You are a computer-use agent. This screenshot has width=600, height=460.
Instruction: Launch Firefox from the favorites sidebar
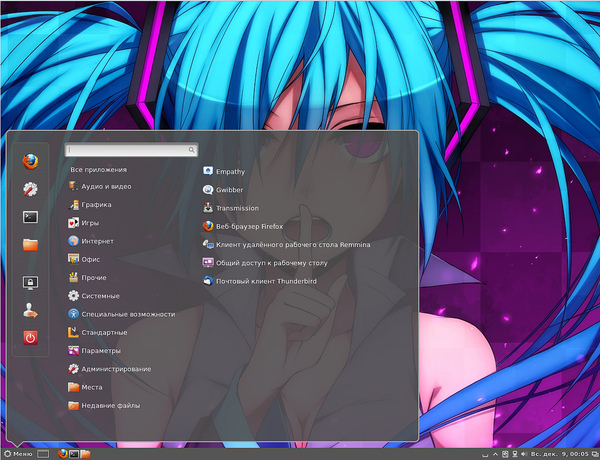point(30,160)
